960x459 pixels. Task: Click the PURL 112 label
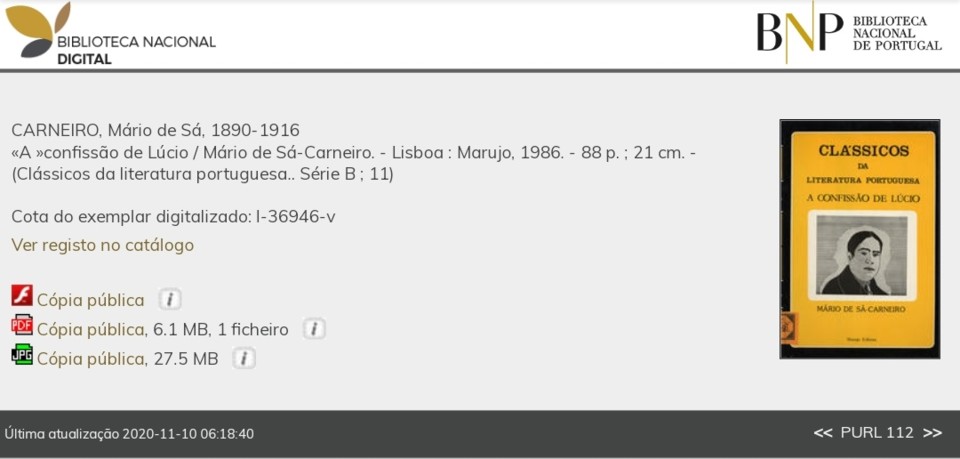[x=877, y=433]
